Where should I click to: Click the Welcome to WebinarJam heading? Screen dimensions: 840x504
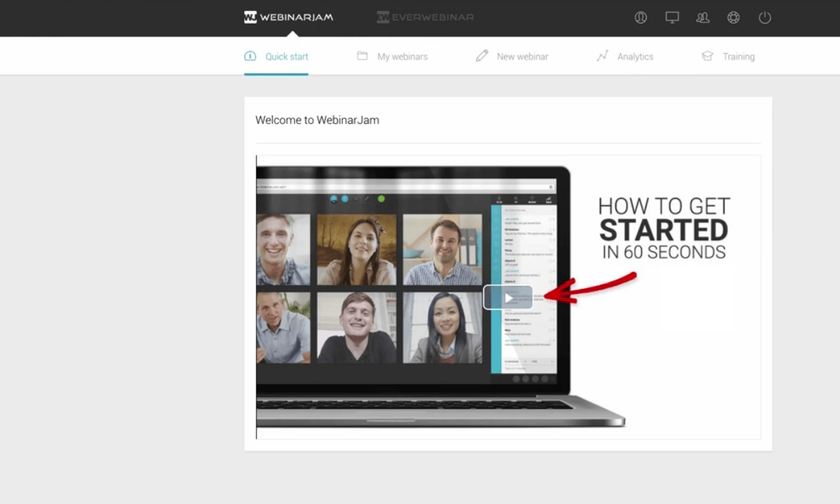coord(317,120)
